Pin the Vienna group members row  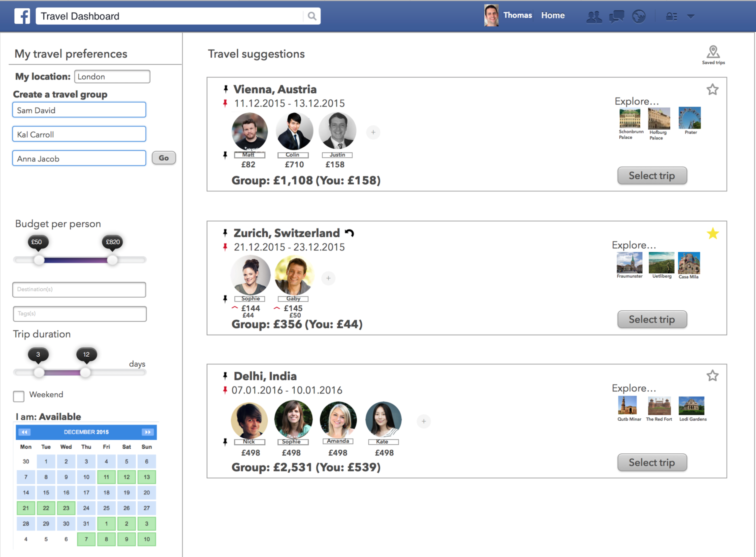pyautogui.click(x=225, y=155)
